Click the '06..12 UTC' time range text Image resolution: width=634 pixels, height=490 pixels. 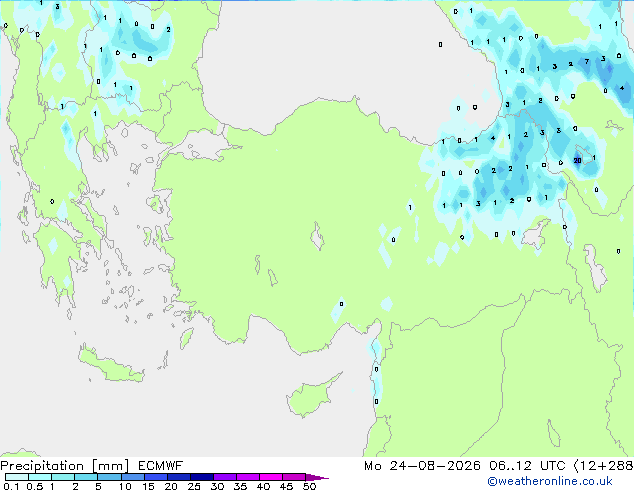coord(527,466)
